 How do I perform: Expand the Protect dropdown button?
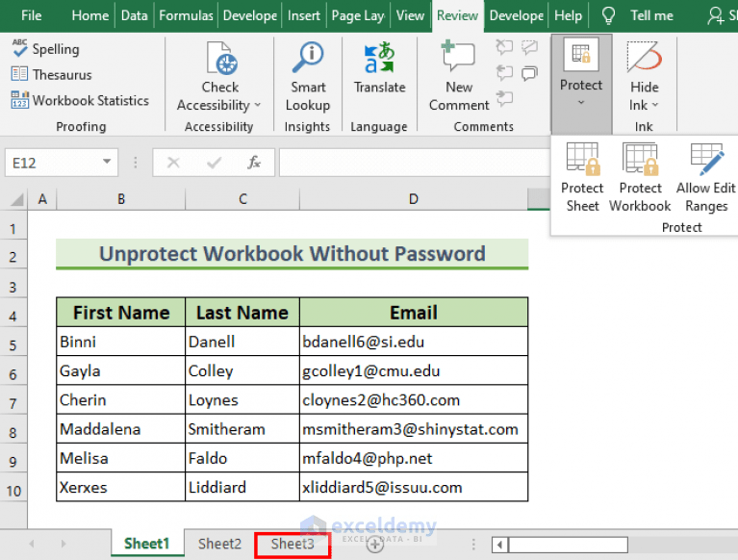(581, 85)
